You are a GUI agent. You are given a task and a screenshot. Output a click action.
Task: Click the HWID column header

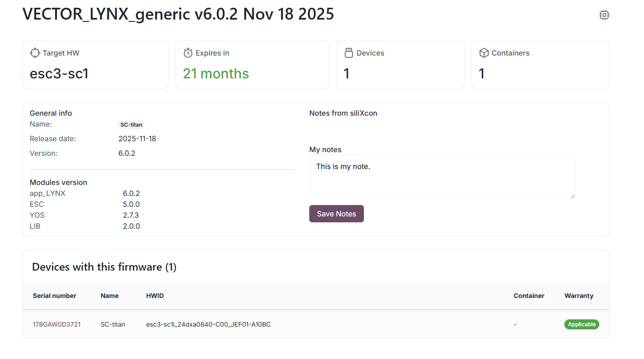pos(155,296)
